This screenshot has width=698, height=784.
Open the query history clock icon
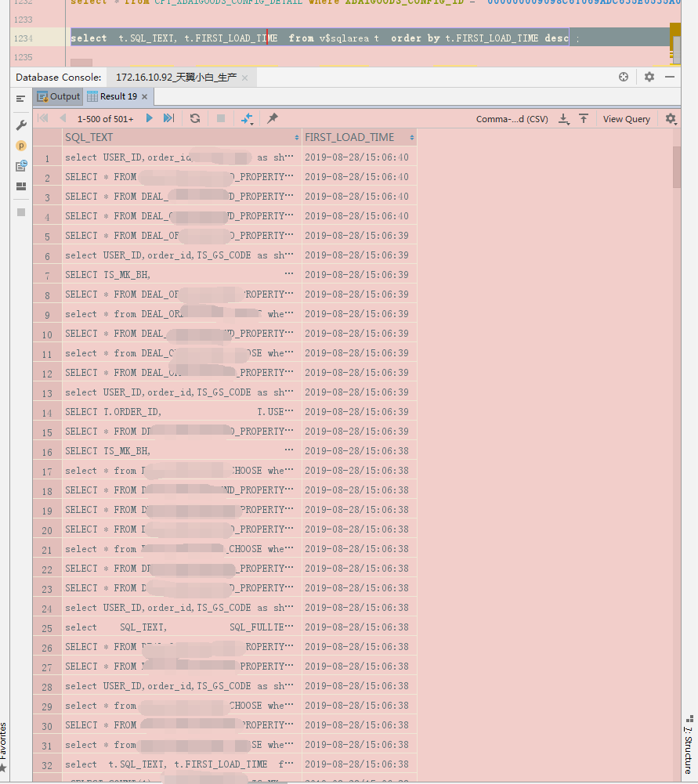tap(21, 166)
